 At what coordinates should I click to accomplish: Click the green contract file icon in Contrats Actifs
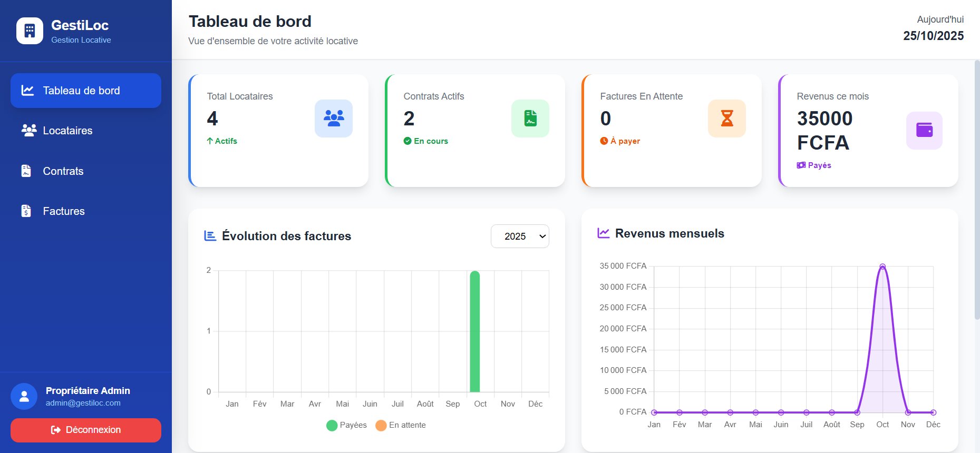click(x=530, y=119)
